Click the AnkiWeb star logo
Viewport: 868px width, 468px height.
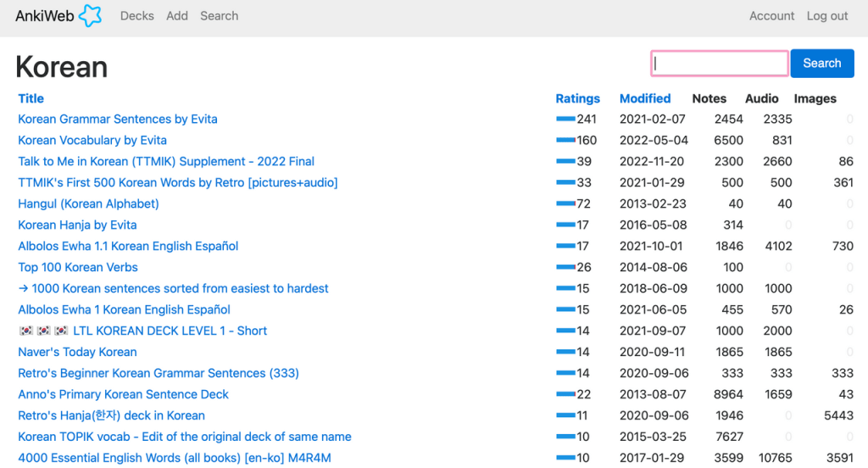pos(90,15)
